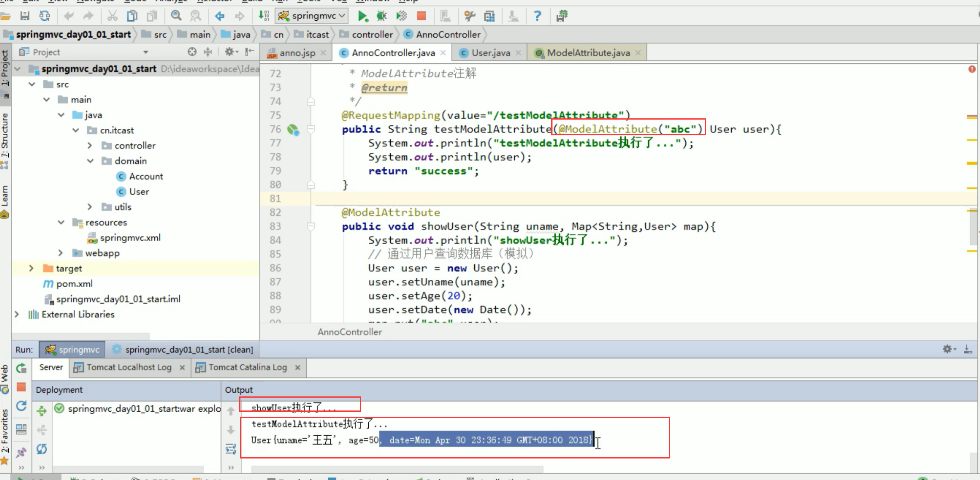The image size is (980, 480).
Task: Click the Save All floppy icon
Action: click(x=25, y=16)
